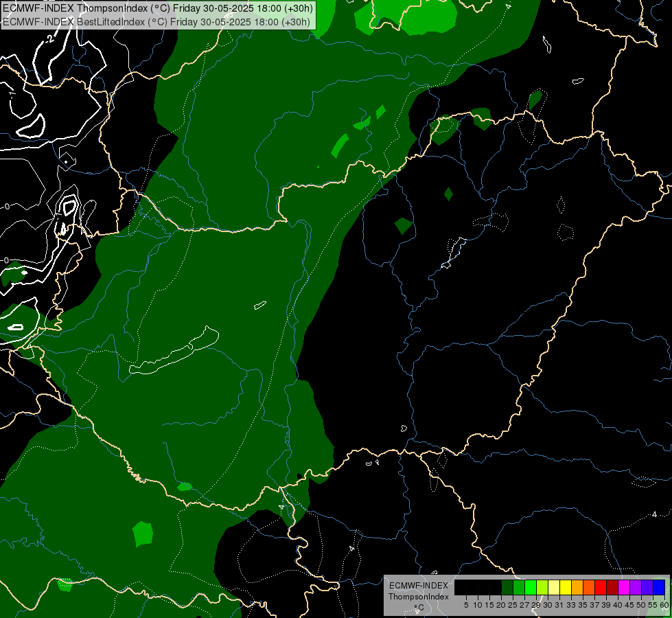Viewport: 672px width, 618px height.
Task: Click the blue 55–60 legend swatch
Action: click(659, 587)
